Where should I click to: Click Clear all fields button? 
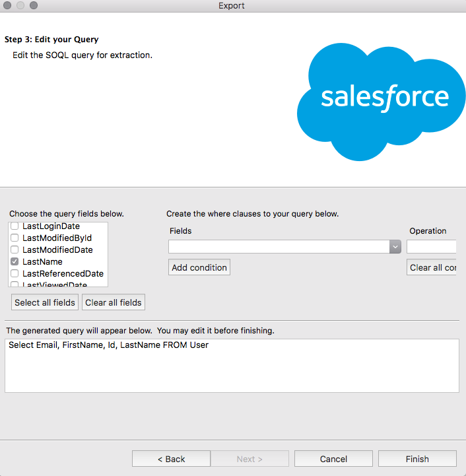click(114, 302)
